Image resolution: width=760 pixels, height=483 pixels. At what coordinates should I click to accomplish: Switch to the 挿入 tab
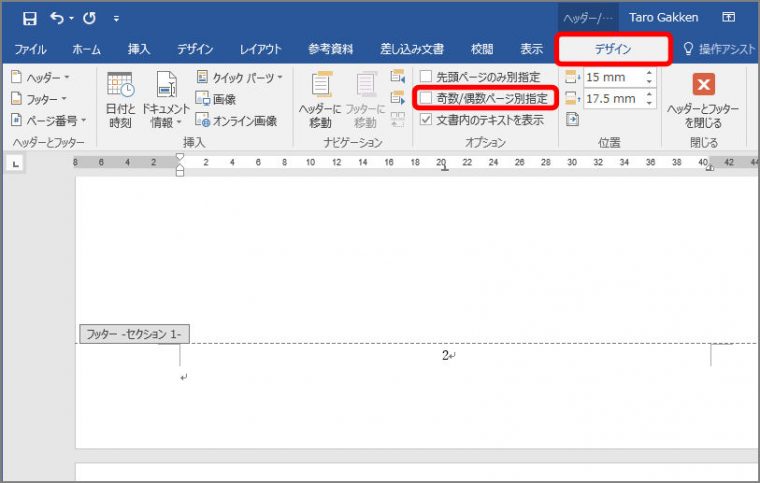[x=139, y=49]
